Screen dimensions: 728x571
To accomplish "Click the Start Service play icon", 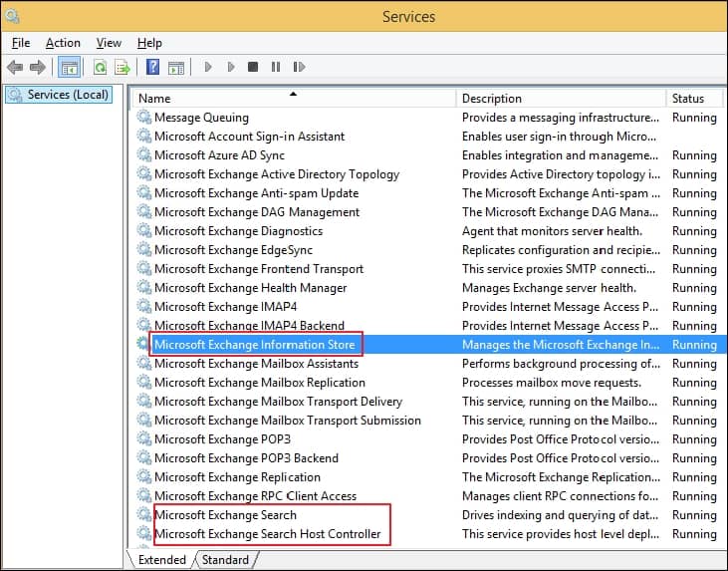I will click(x=208, y=67).
